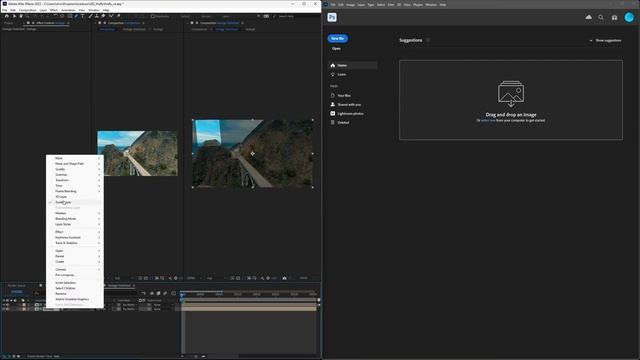Expand the Switches submenu
Viewport: 640px width, 360px height.
(x=75, y=175)
